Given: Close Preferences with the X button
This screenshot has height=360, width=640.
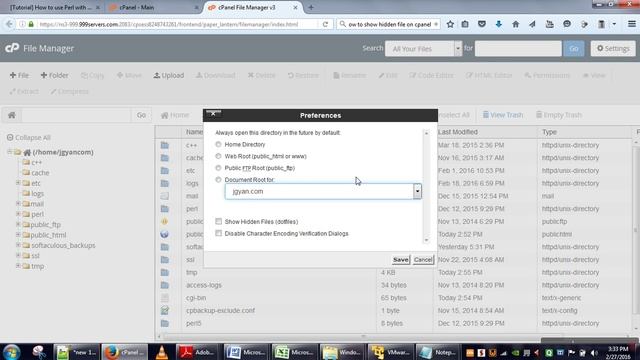Looking at the screenshot, I should coord(213,113).
